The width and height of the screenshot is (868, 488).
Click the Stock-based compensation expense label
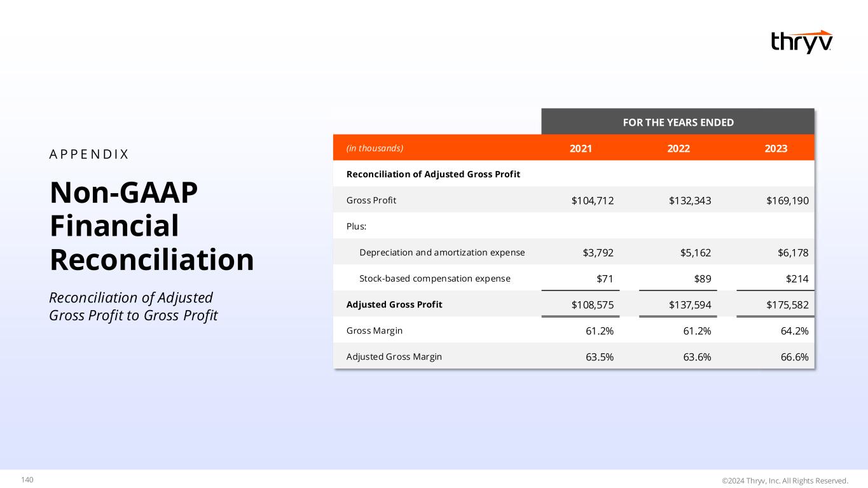click(434, 278)
